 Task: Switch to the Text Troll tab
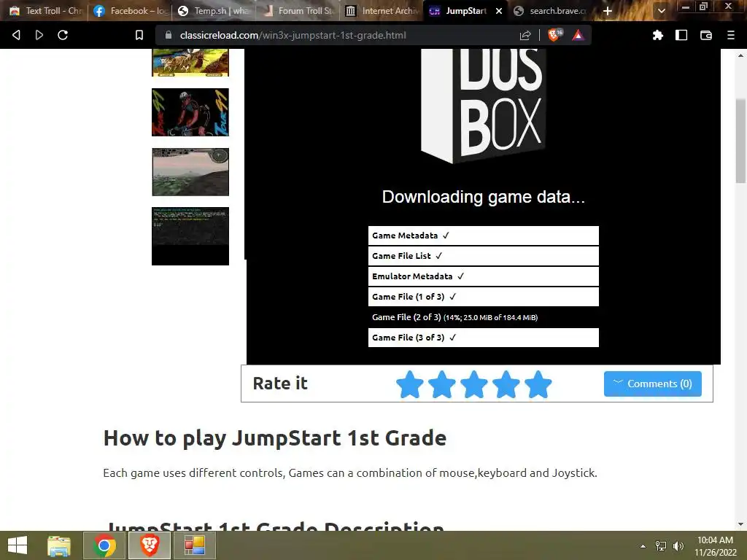point(46,10)
